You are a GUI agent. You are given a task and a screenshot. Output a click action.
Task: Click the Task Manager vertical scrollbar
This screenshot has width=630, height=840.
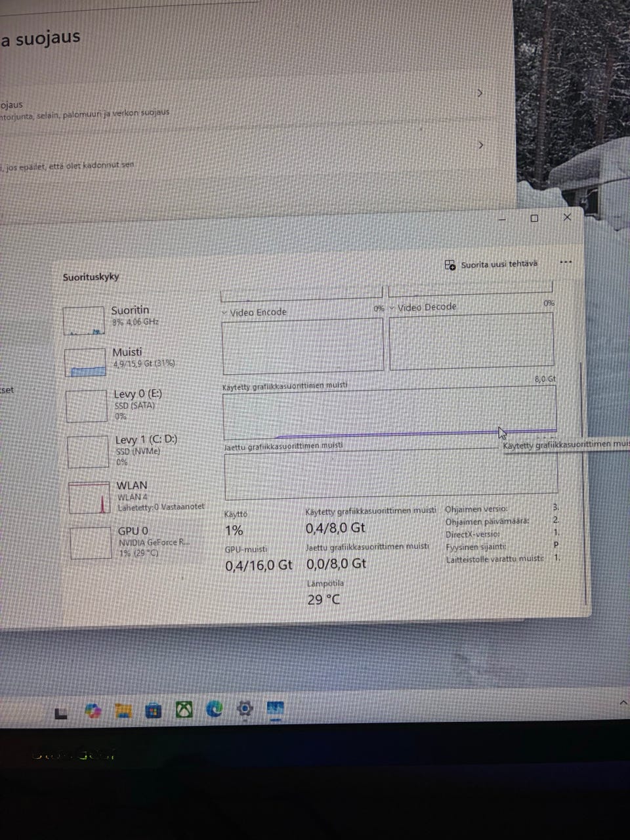pyautogui.click(x=583, y=482)
